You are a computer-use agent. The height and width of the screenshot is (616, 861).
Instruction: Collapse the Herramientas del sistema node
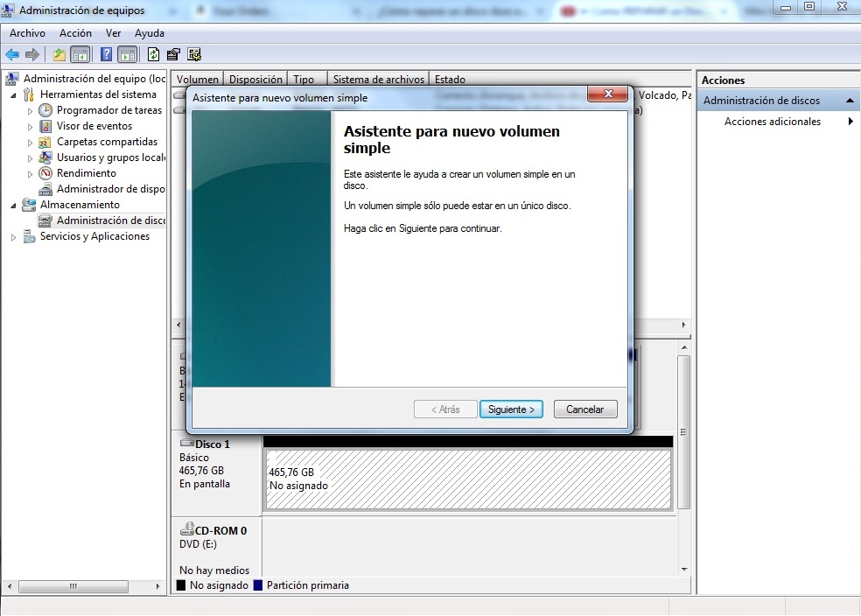14,95
